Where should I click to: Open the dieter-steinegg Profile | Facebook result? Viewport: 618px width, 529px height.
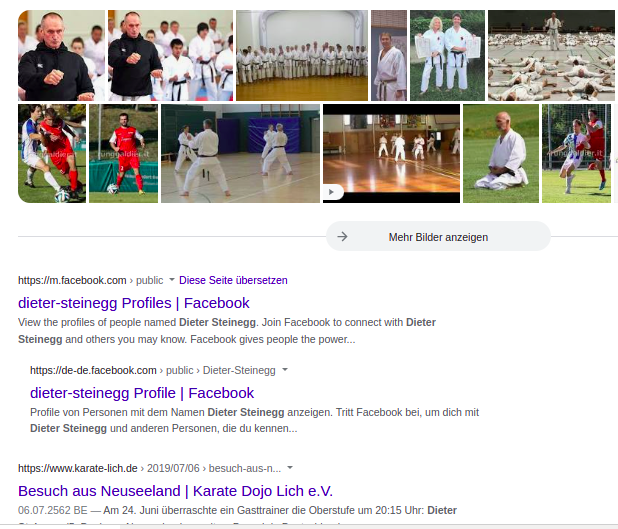142,393
